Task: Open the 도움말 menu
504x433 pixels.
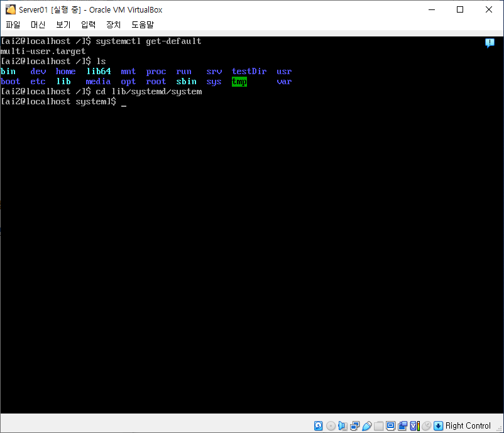Action: click(143, 25)
